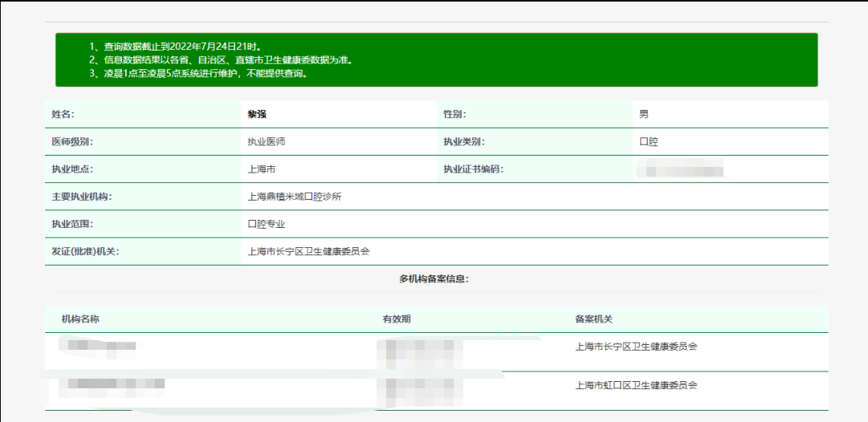Click the scope value 口腔专业

267,224
